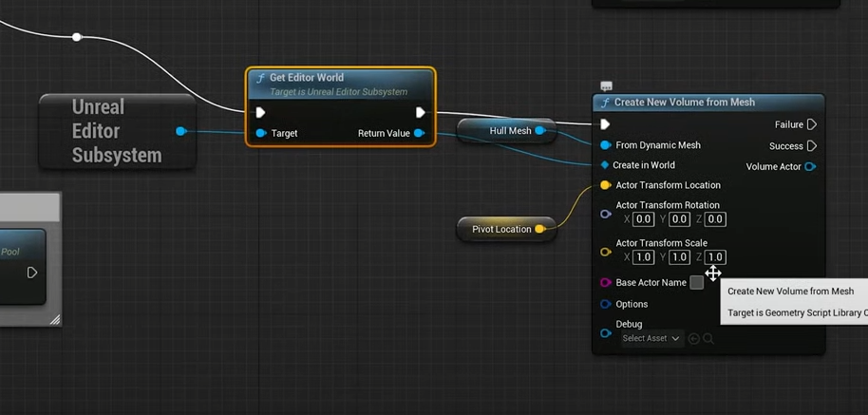The image size is (868, 415).
Task: Click the Get Editor World output execution pin
Action: click(421, 113)
